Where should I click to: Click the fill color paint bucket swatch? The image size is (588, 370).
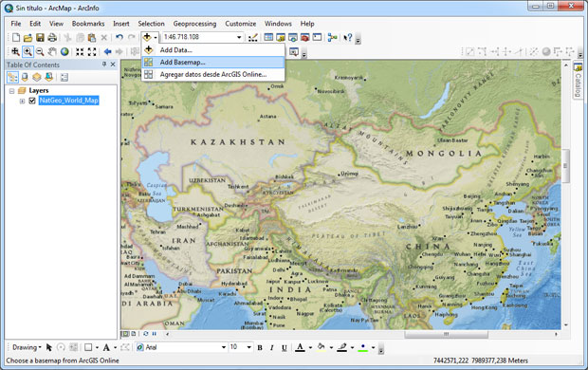321,347
